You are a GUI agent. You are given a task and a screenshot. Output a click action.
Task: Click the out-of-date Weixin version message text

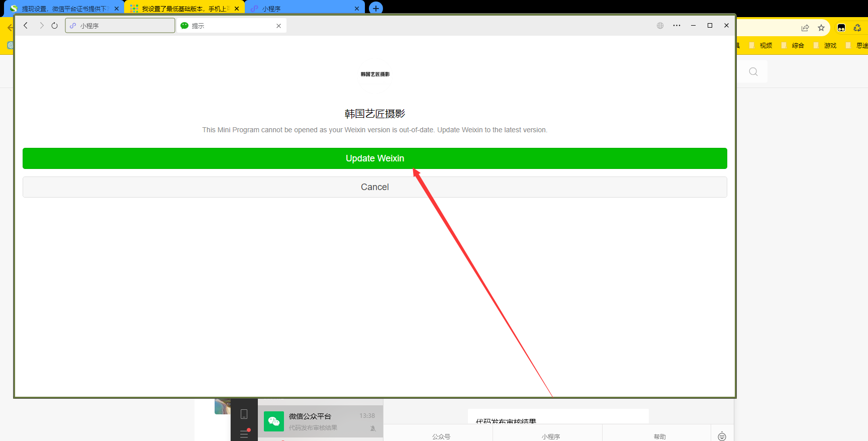pyautogui.click(x=375, y=130)
